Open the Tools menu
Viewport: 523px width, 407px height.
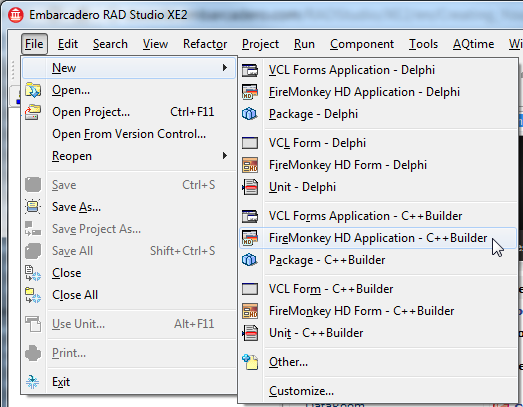424,44
